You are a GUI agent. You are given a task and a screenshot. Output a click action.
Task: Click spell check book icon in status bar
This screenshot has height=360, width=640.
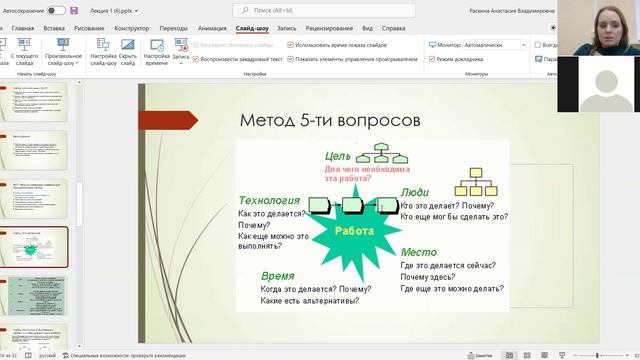pyautogui.click(x=28, y=356)
